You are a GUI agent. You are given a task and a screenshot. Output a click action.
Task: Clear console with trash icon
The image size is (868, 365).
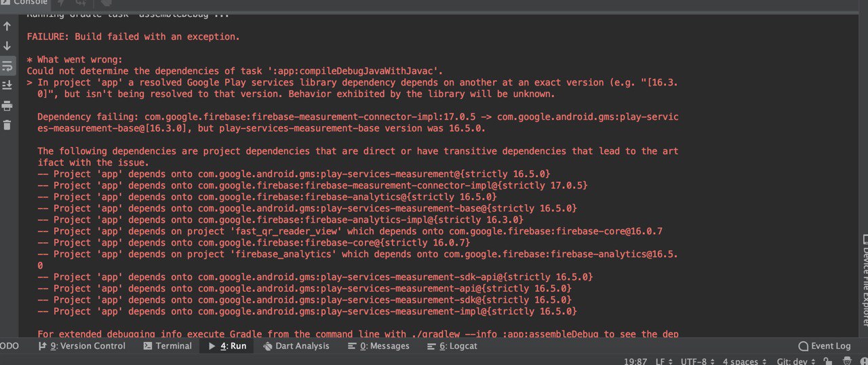(7, 125)
